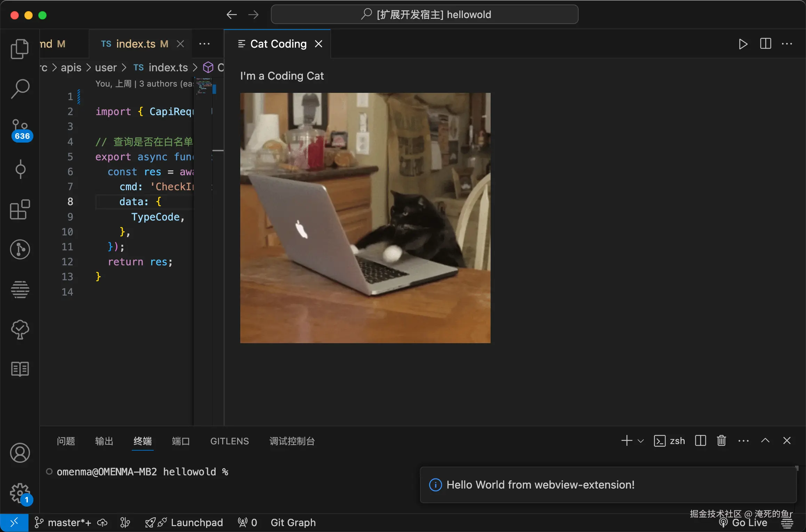Screen dimensions: 806x532
Task: Switch to the 调试控制台 panel tab
Action: pos(292,441)
